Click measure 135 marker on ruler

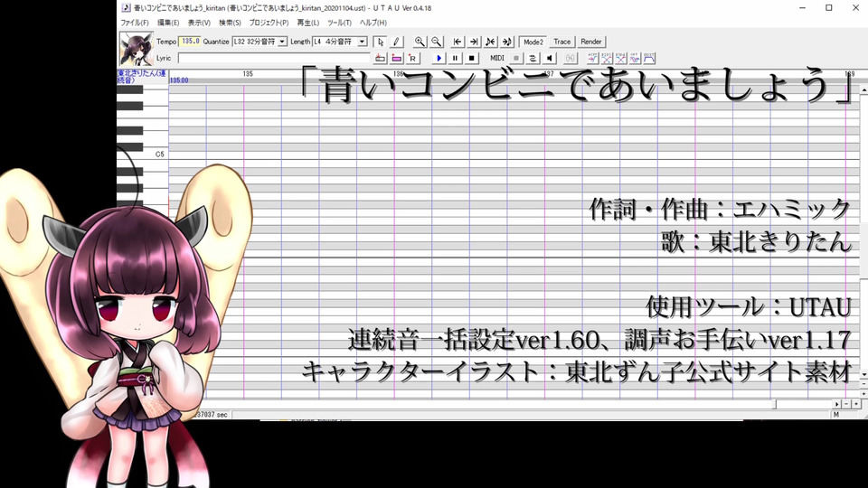tap(248, 73)
